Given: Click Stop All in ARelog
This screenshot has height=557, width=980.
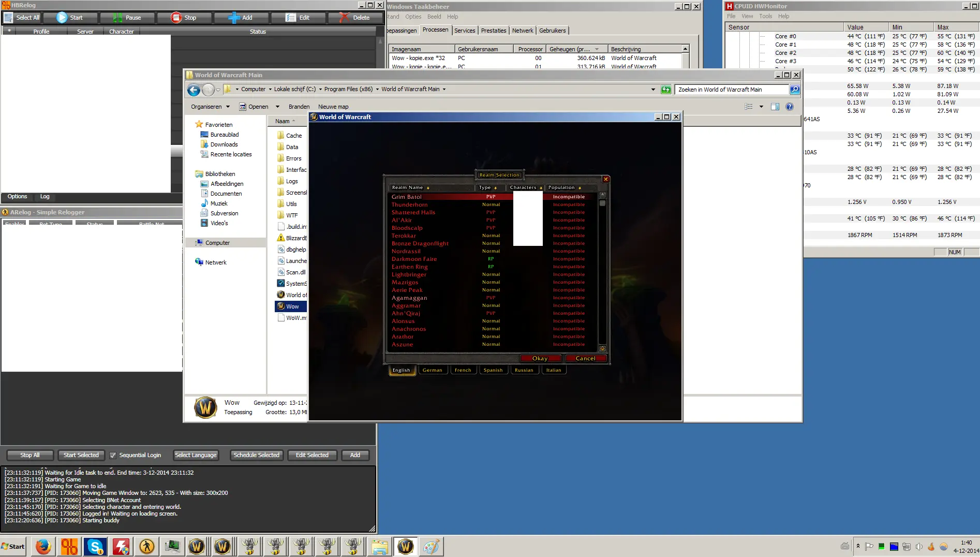Looking at the screenshot, I should (30, 456).
